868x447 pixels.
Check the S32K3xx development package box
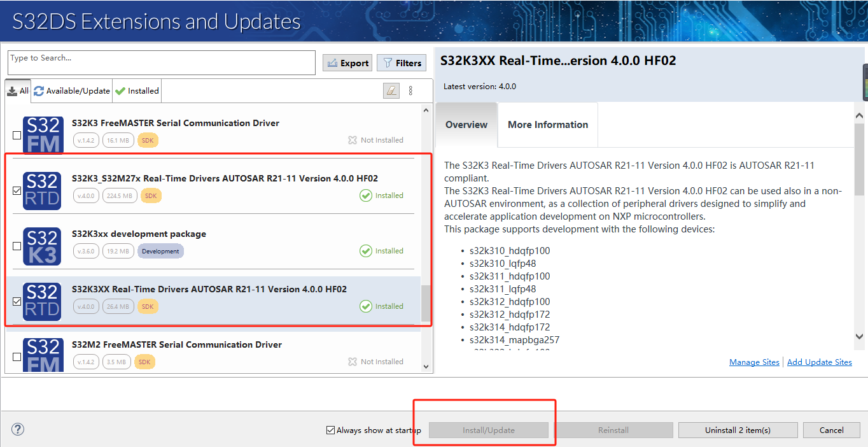point(17,246)
